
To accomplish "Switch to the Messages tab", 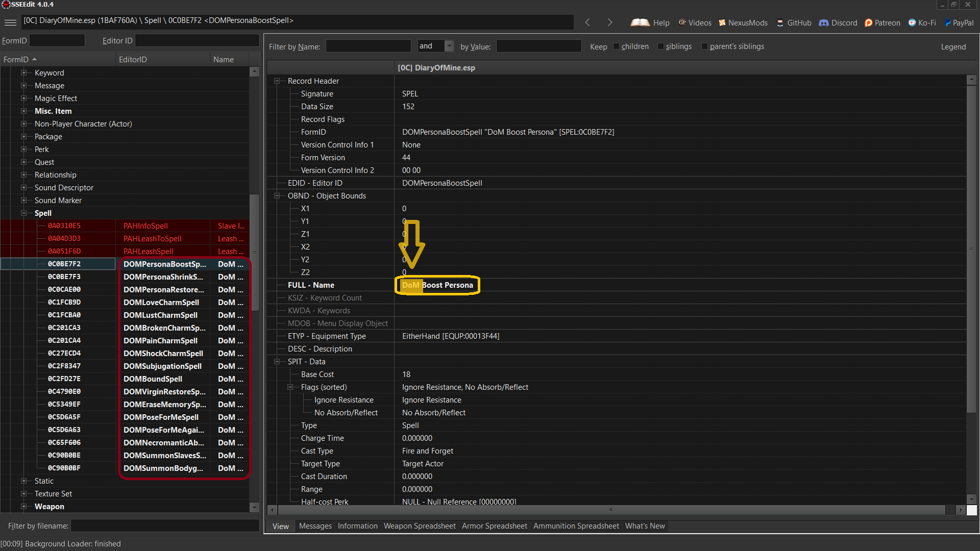I will point(315,526).
